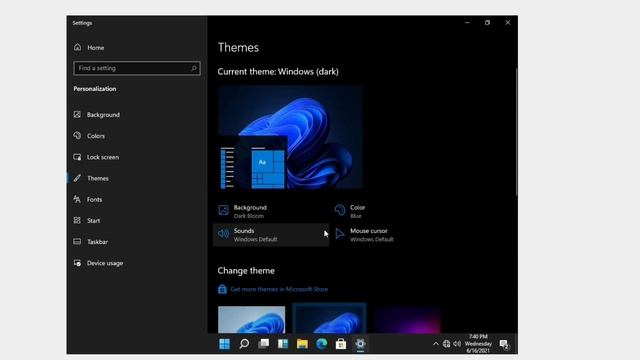Image resolution: width=640 pixels, height=360 pixels.
Task: Click the Current theme: Windows (dark) heading
Action: (278, 72)
